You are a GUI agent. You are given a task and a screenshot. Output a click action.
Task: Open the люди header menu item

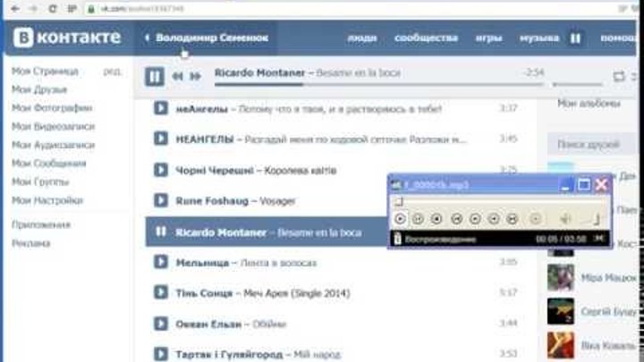click(362, 38)
